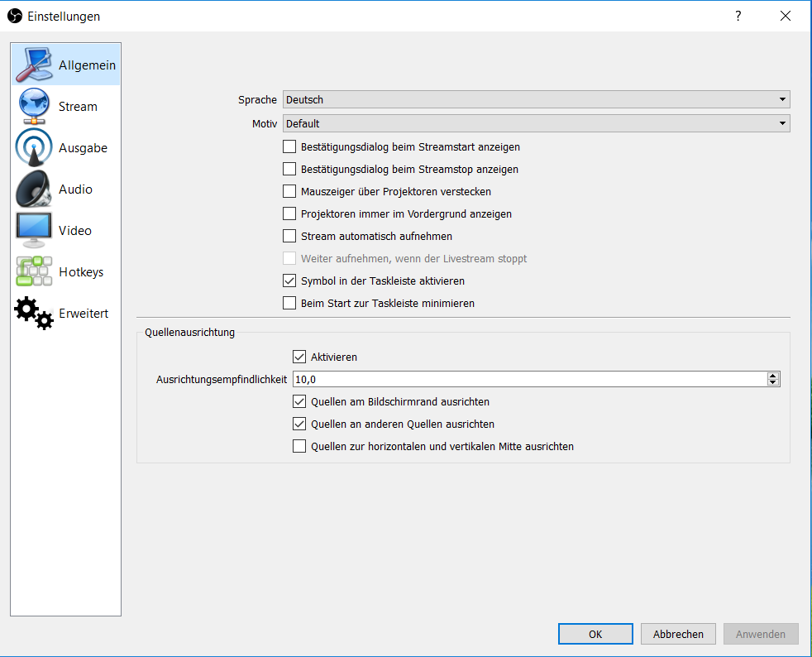Viewport: 812px width, 657px height.
Task: Open Audio settings via speaker icon
Action: click(x=34, y=189)
